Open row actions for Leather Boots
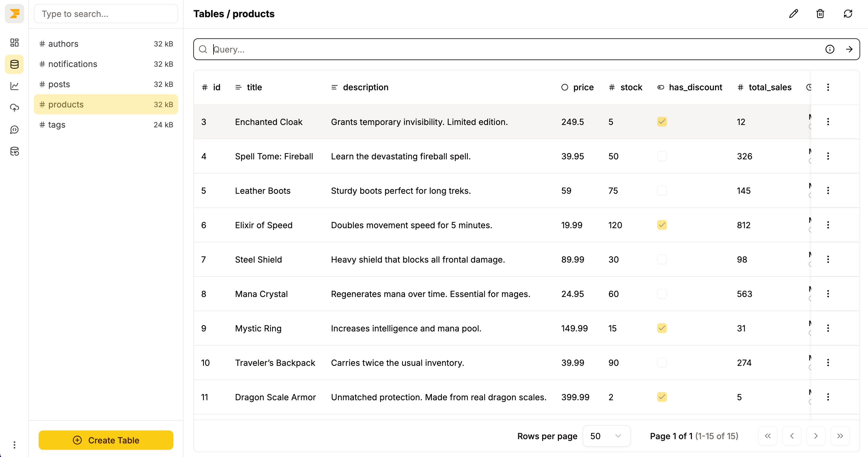 [x=828, y=190]
